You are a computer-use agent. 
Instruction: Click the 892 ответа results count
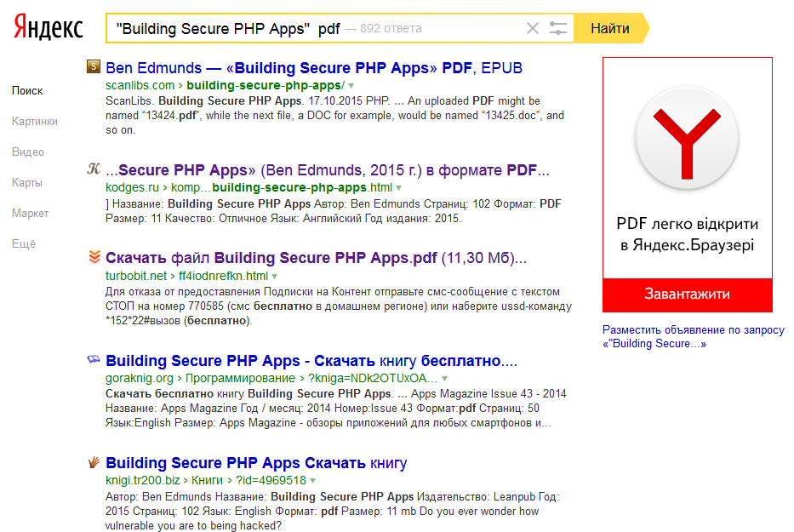[x=391, y=28]
